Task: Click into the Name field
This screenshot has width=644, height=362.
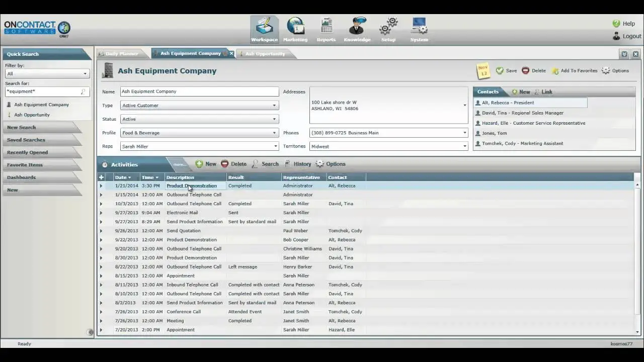Action: click(x=199, y=92)
